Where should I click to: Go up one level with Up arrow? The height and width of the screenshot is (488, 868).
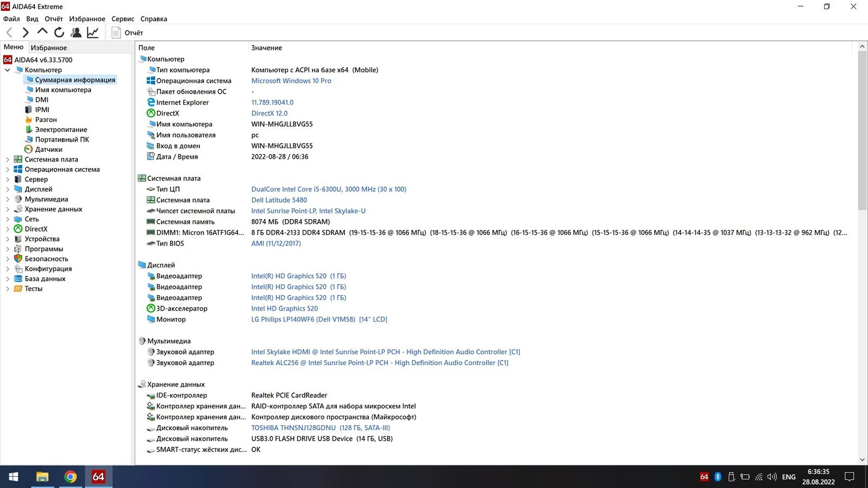coord(42,32)
